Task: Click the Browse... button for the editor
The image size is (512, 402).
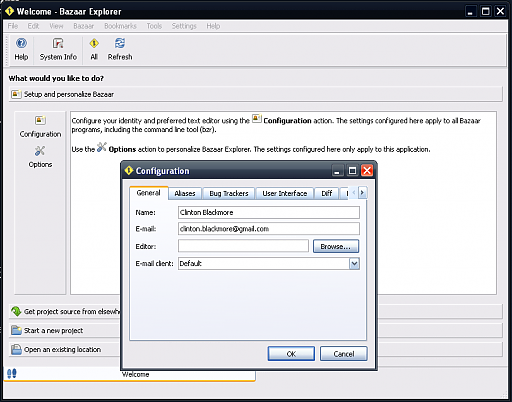Action: coord(336,246)
